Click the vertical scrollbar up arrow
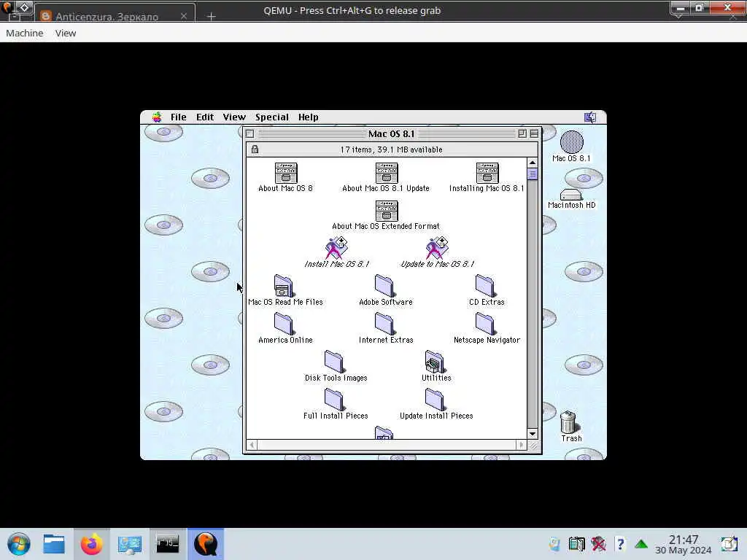This screenshot has width=747, height=560. (x=533, y=163)
